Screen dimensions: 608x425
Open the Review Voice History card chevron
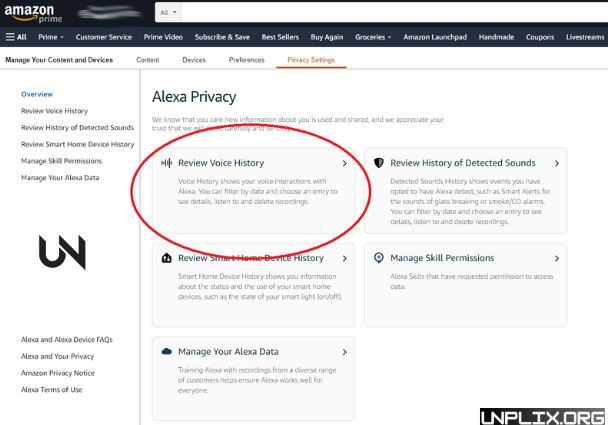(344, 163)
